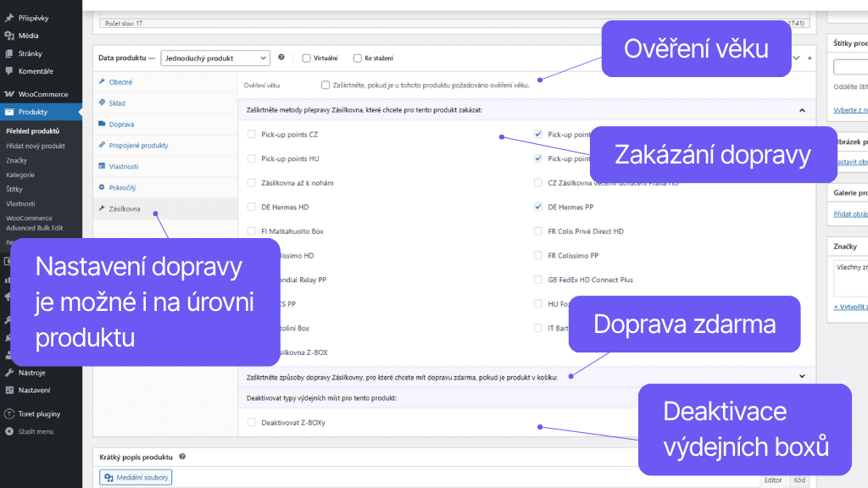The height and width of the screenshot is (488, 868).
Task: Collapse the disabled shipping methods section
Action: point(802,111)
